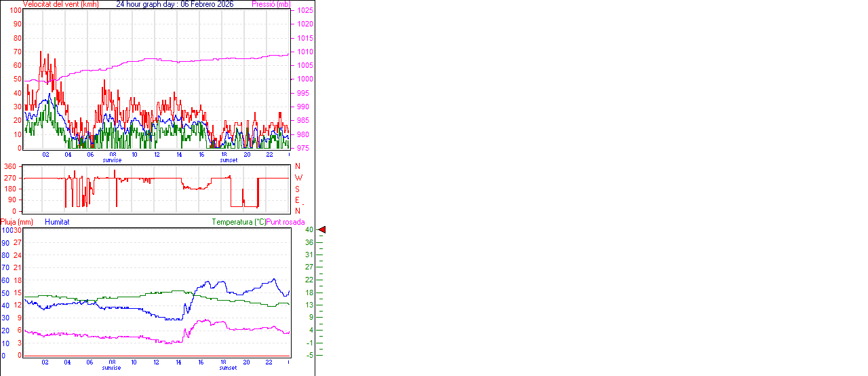This screenshot has width=868, height=376.
Task: Click the 100 value on wind speed axis
Action: (x=14, y=10)
